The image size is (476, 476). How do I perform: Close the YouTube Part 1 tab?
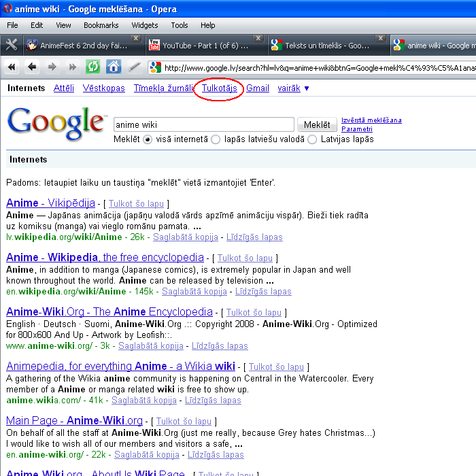click(258, 38)
